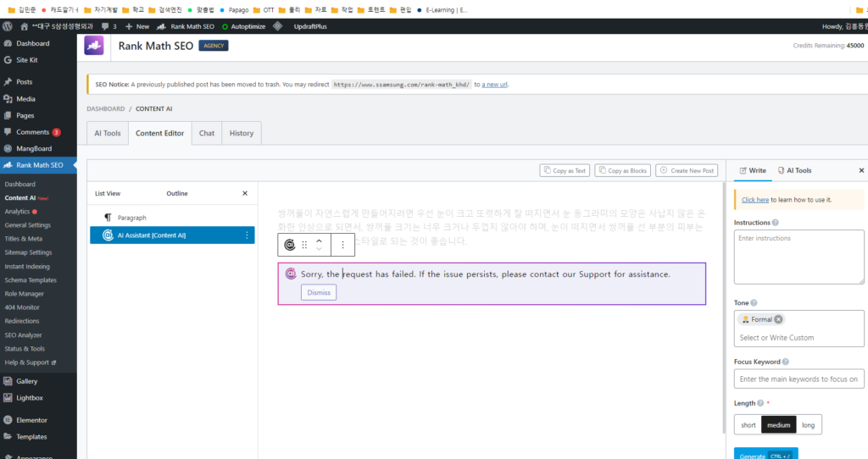Open comments bubble in admin bar
The width and height of the screenshot is (868, 459).
pos(109,26)
